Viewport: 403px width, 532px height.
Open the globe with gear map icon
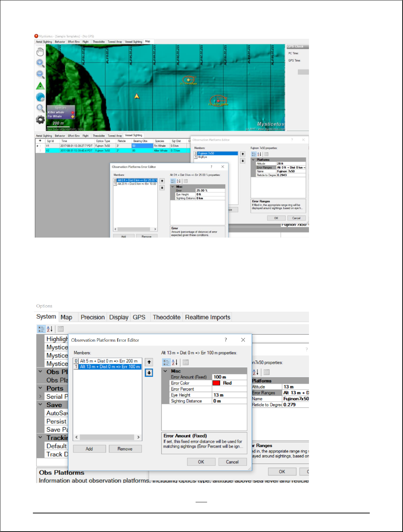tap(40, 97)
